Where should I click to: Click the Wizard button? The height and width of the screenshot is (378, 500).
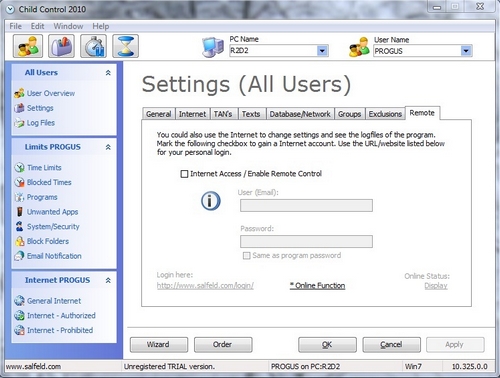pos(159,344)
